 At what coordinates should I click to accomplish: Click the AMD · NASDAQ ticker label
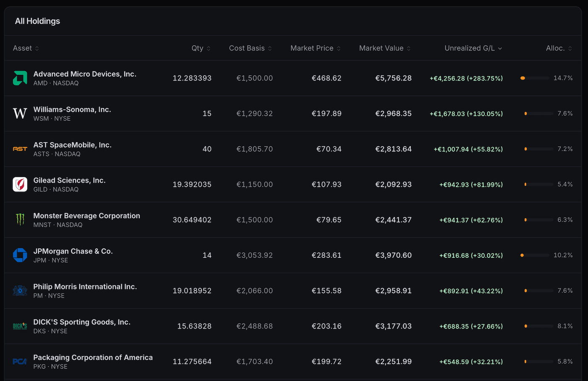point(56,83)
